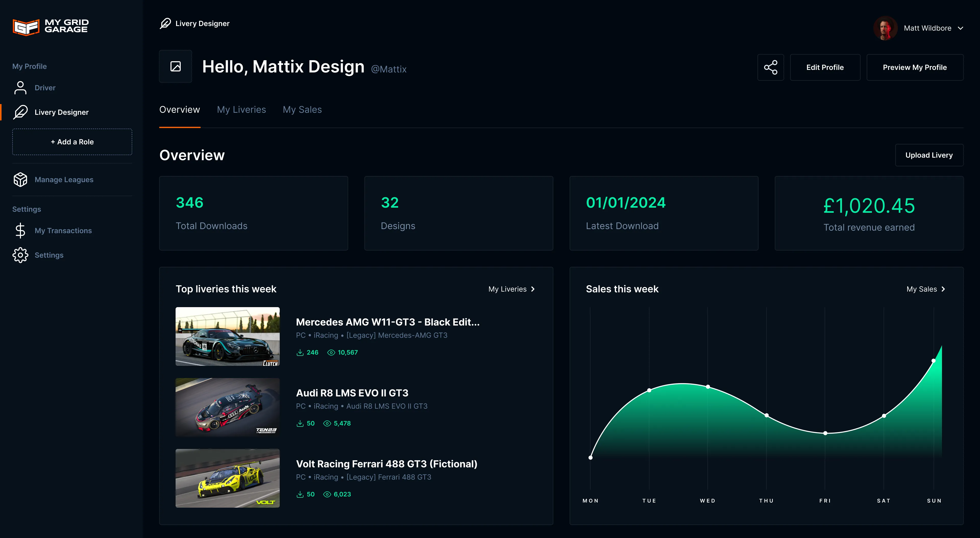The width and height of the screenshot is (980, 538).
Task: Open the Livery Designer feather icon in sidebar
Action: tap(20, 112)
